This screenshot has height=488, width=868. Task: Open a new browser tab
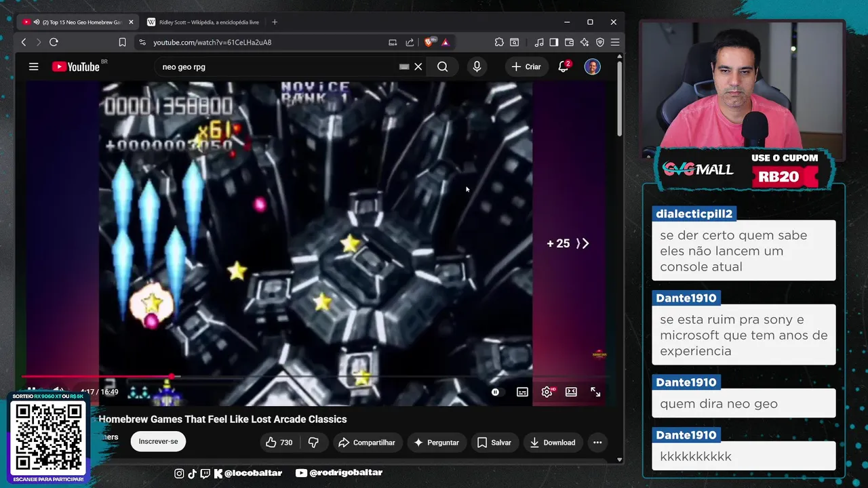(275, 22)
